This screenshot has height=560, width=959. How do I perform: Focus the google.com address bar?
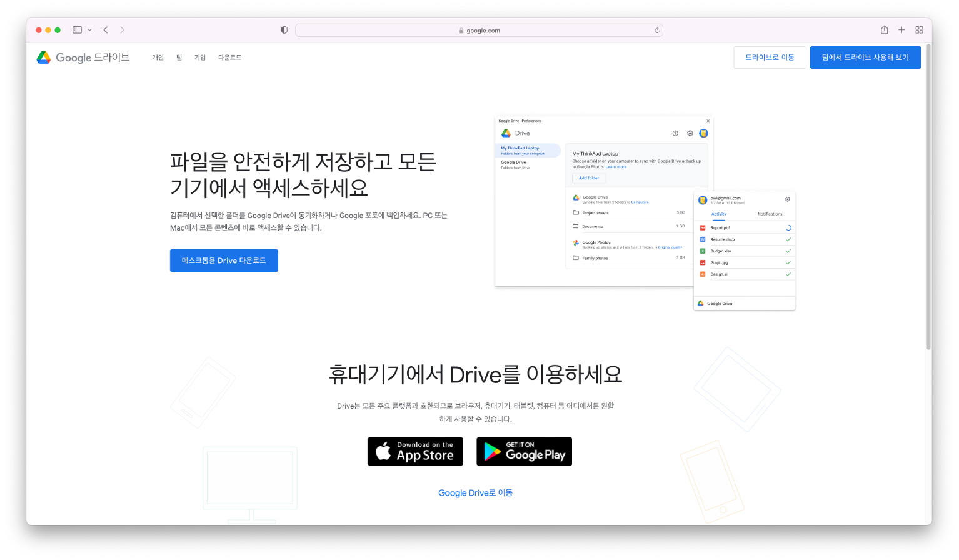click(479, 30)
